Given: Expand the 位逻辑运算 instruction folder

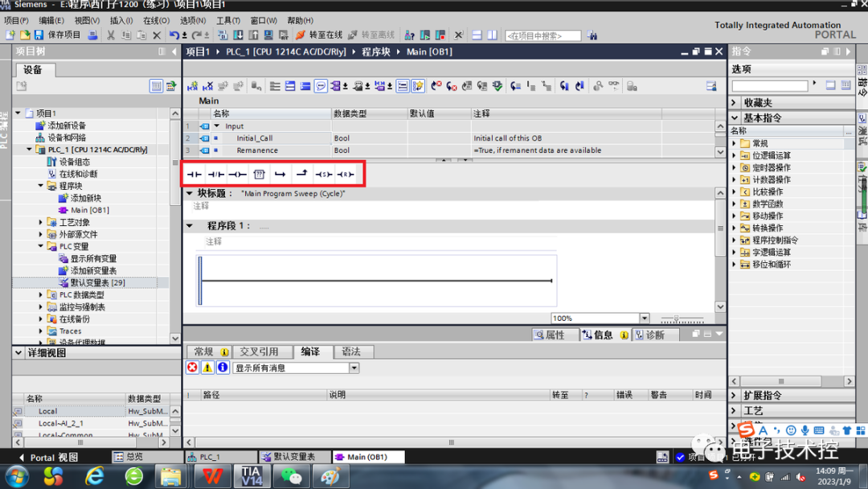Looking at the screenshot, I should (735, 155).
